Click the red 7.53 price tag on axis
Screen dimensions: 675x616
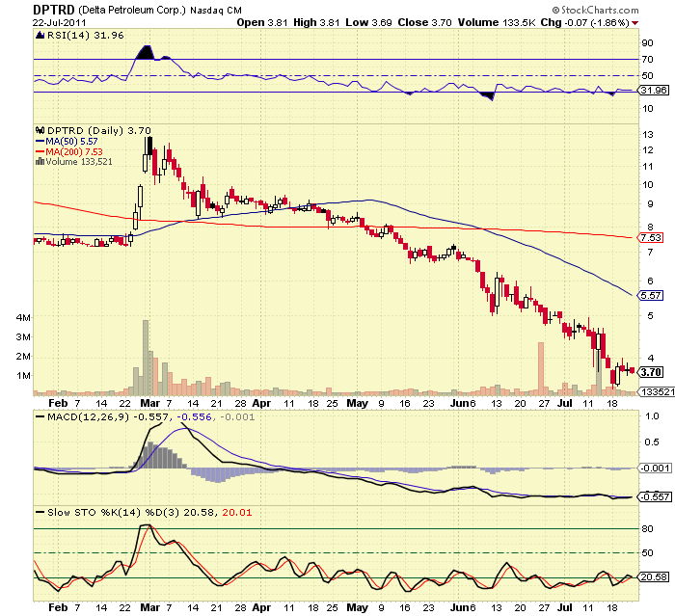(x=651, y=237)
